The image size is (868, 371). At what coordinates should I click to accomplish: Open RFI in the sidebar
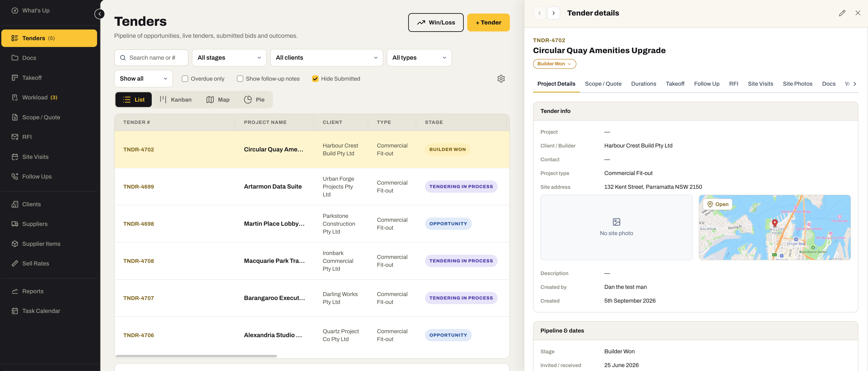click(x=49, y=137)
